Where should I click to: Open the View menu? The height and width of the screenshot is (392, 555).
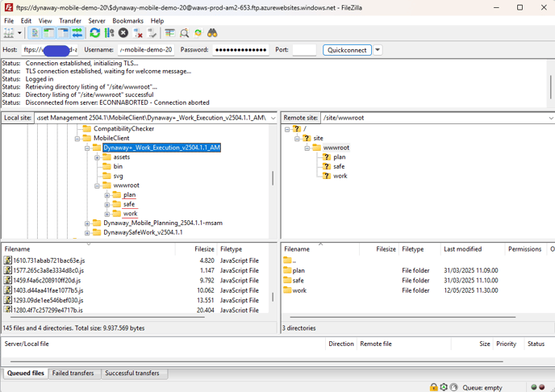coord(45,21)
